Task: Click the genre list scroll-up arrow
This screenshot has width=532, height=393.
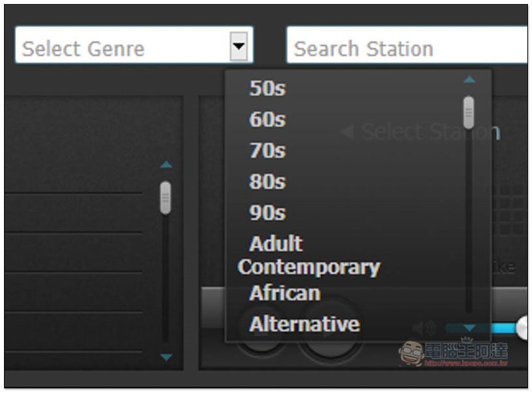Action: pos(469,79)
